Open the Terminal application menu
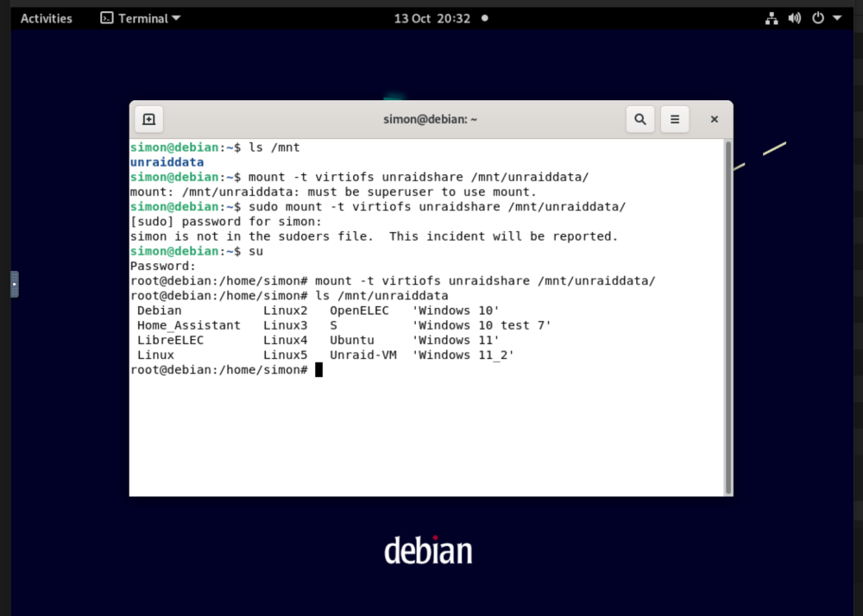This screenshot has width=863, height=616. pos(141,19)
